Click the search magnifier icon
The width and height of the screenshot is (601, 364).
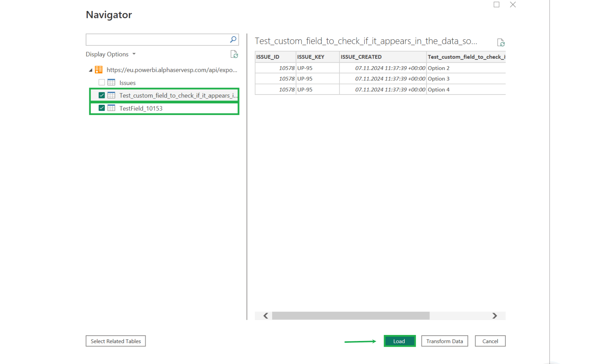(233, 40)
